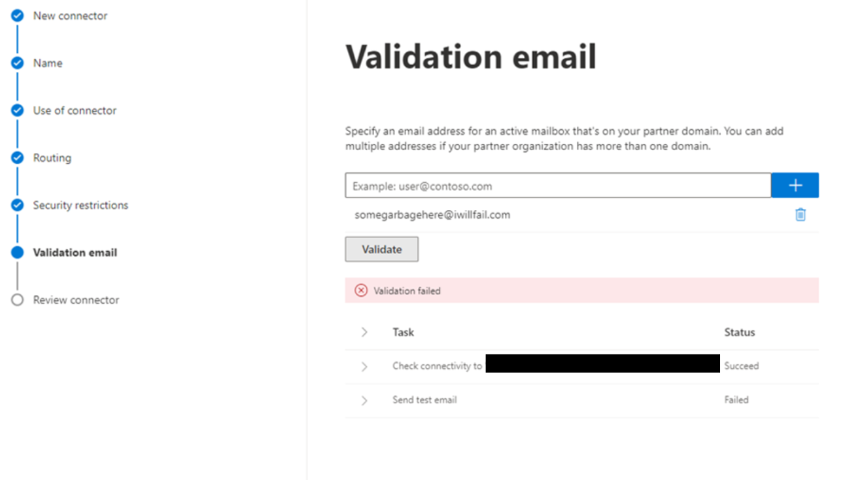Click the Routing step checkmark icon
Viewport: 868px width, 480px height.
tap(17, 158)
